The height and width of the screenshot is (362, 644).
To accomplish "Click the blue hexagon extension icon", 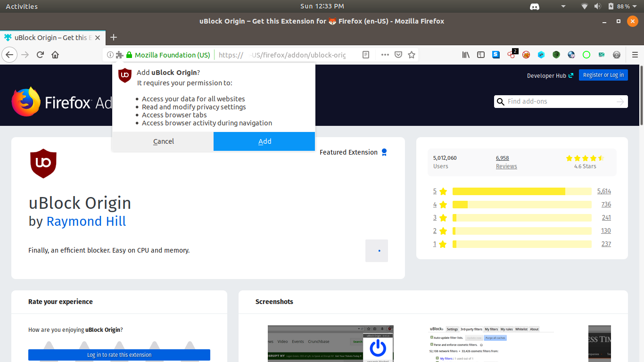I will click(x=541, y=55).
